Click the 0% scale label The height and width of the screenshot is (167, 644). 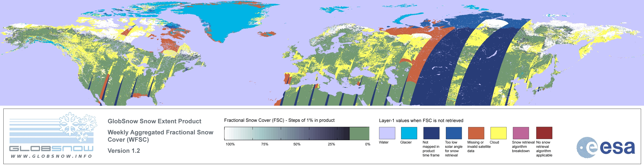(x=367, y=144)
